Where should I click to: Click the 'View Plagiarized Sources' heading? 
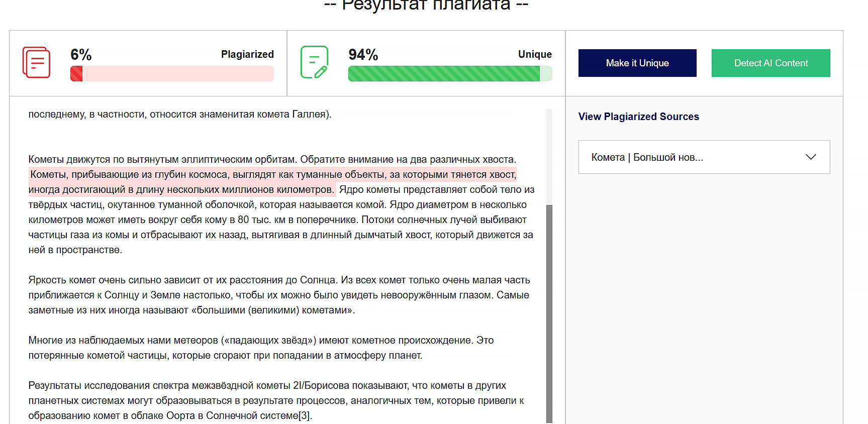[x=639, y=117]
